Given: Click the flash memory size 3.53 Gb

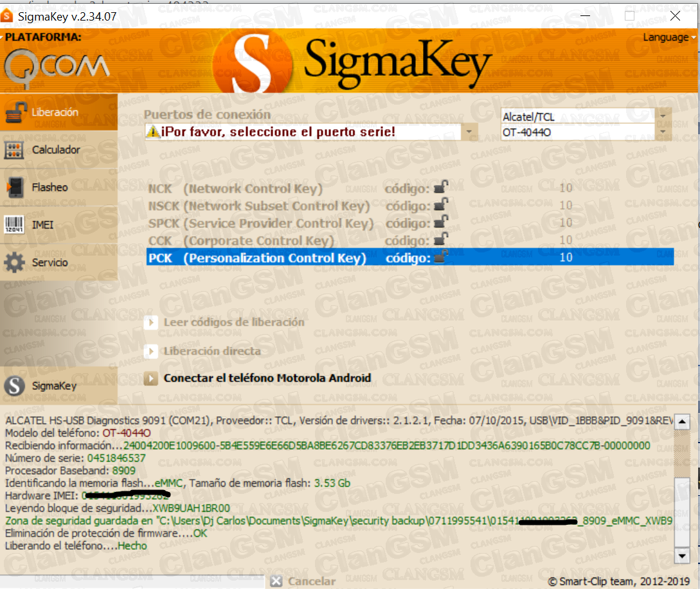Looking at the screenshot, I should pyautogui.click(x=332, y=483).
